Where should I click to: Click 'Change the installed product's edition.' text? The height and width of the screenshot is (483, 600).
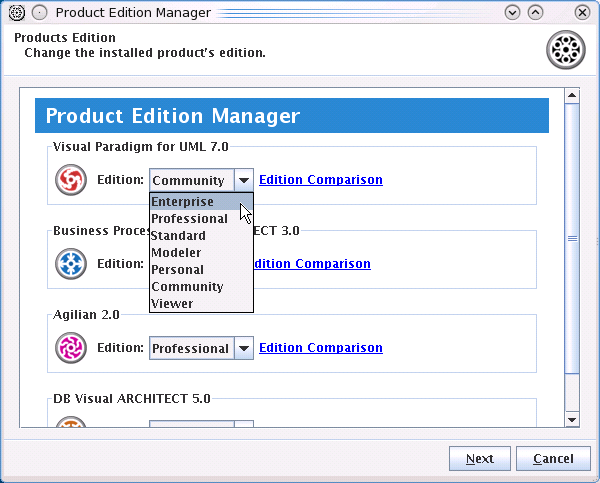(145, 53)
